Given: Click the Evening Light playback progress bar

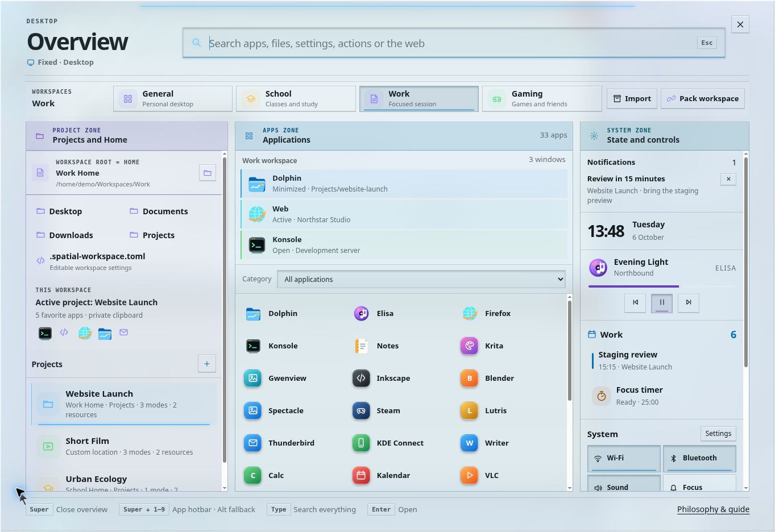Looking at the screenshot, I should [x=662, y=286].
